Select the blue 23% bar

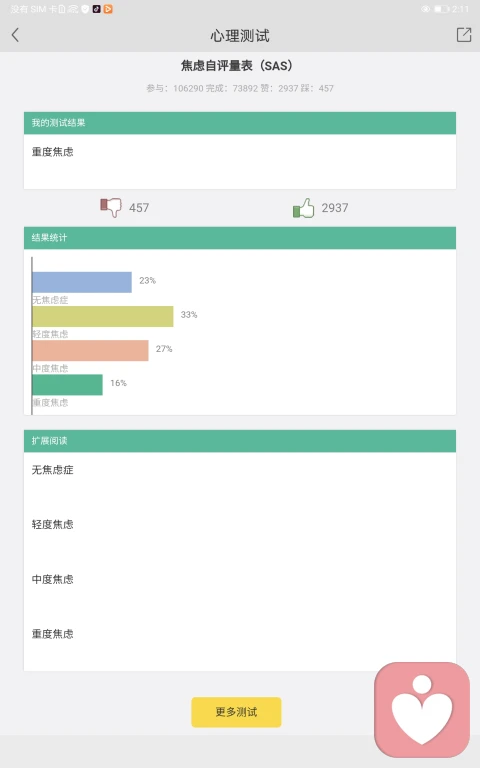pos(82,282)
